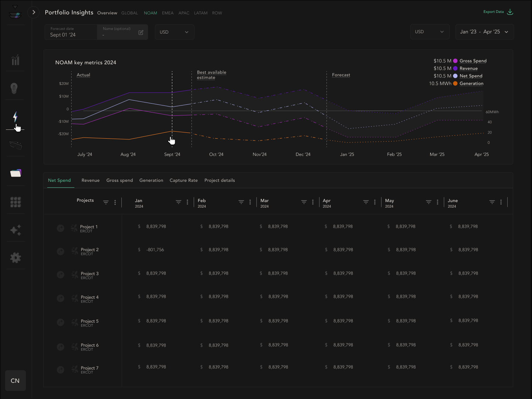This screenshot has width=532, height=399.
Task: Open the Project 2 row
Action: tap(90, 251)
